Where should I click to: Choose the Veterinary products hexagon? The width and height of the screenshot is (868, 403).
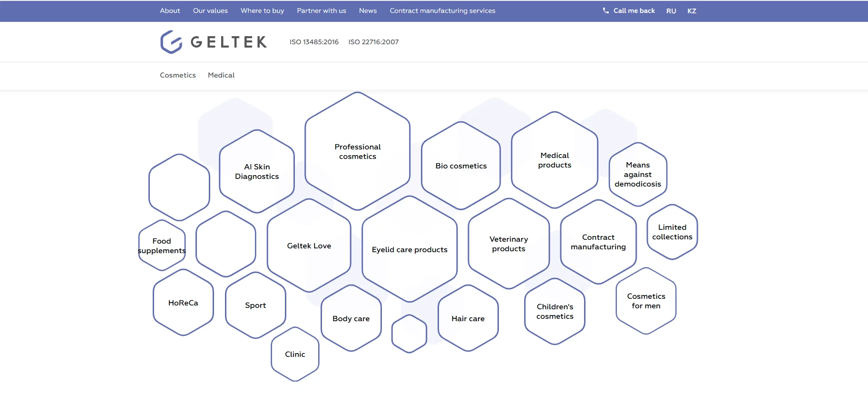(508, 244)
